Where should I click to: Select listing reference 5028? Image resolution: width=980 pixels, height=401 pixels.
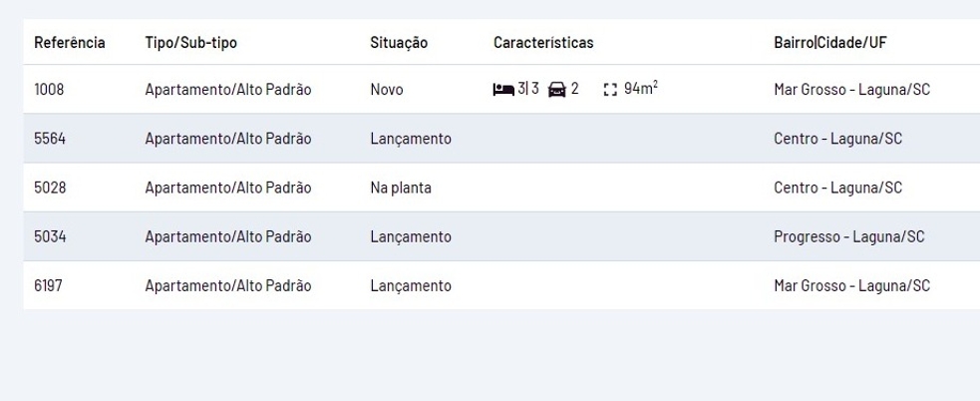point(50,188)
